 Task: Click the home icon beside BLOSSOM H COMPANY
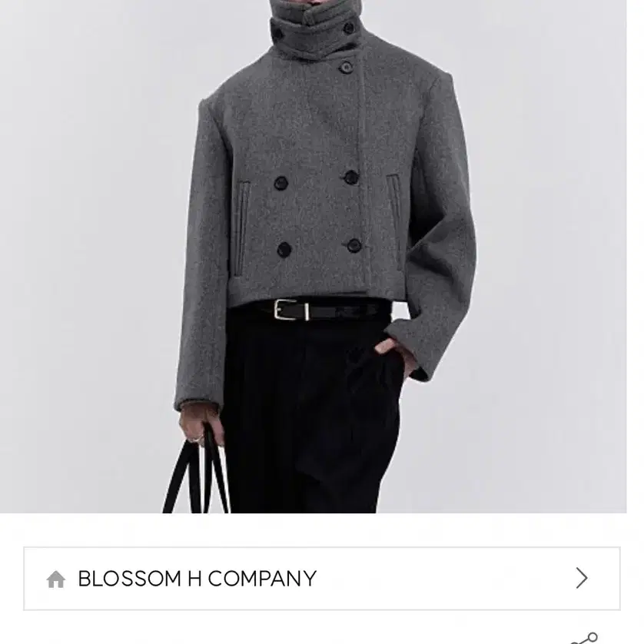[56, 579]
